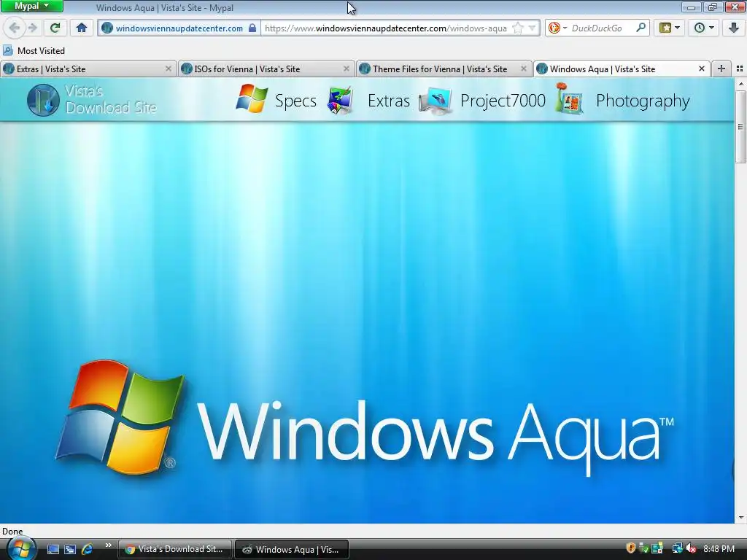
Task: Go to the home page icon
Action: 82,28
